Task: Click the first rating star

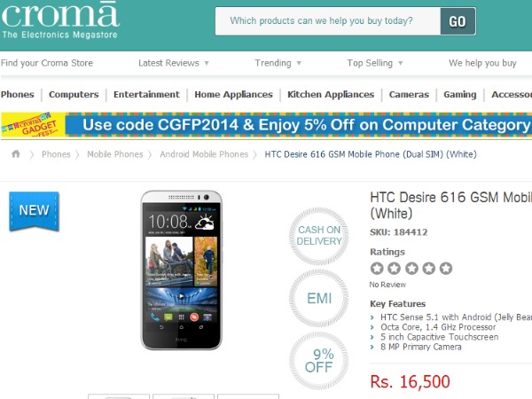Action: (x=377, y=269)
